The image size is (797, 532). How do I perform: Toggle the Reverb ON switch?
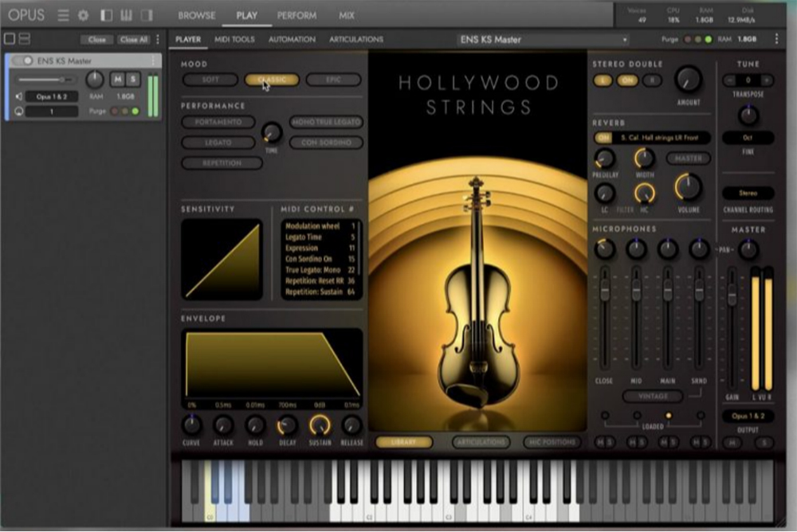point(603,138)
